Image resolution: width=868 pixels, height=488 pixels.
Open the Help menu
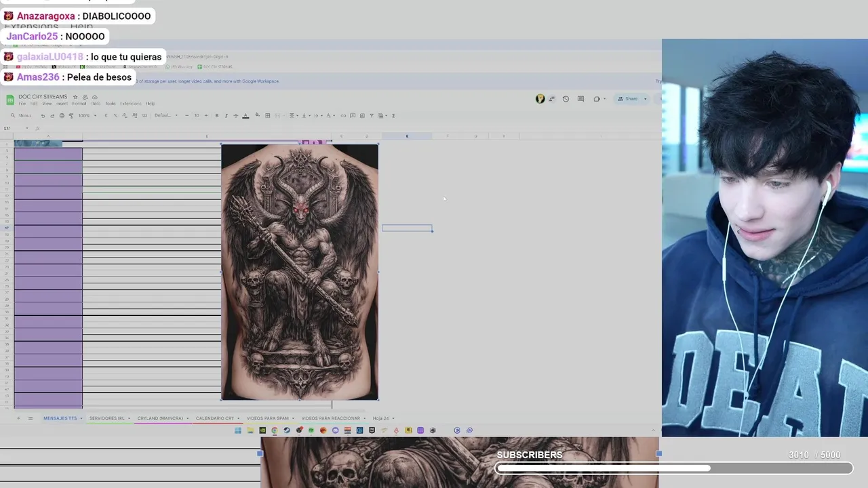tap(151, 104)
